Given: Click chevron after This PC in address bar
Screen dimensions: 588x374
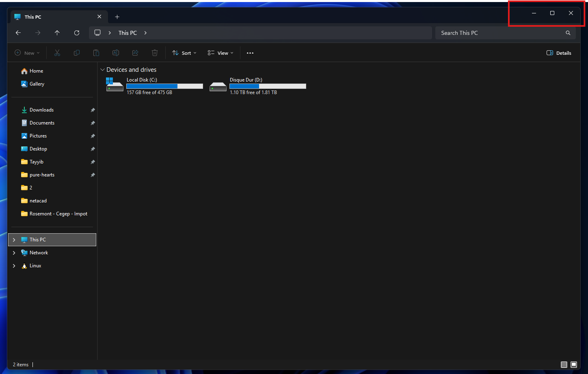Looking at the screenshot, I should pos(145,33).
